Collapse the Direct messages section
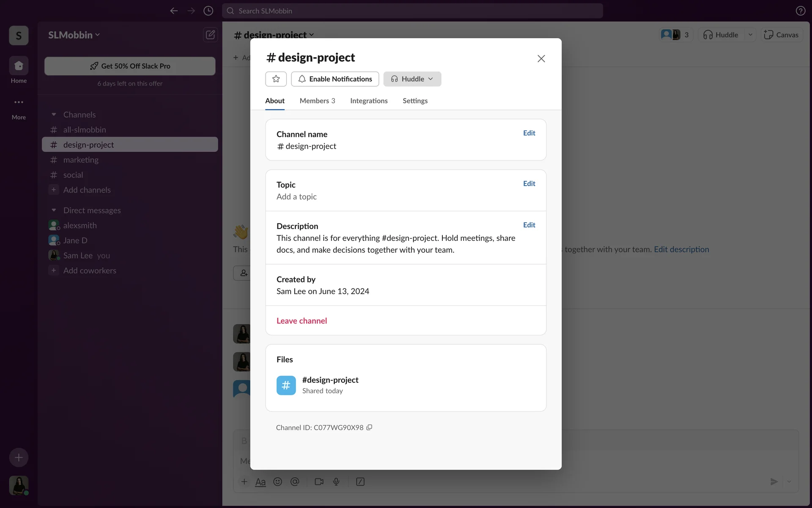Image resolution: width=812 pixels, height=508 pixels. tap(54, 210)
